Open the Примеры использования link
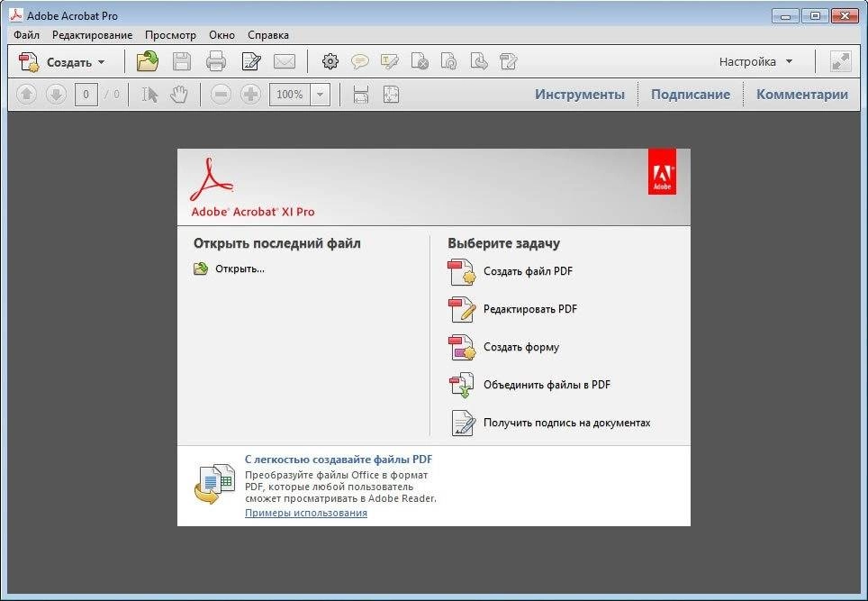The image size is (868, 601). coord(306,513)
